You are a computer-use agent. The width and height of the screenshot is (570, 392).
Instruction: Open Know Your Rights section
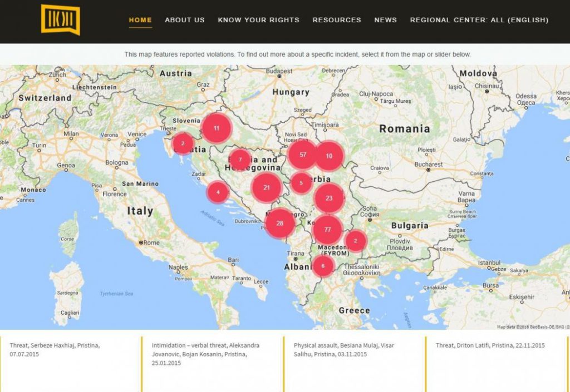click(258, 20)
